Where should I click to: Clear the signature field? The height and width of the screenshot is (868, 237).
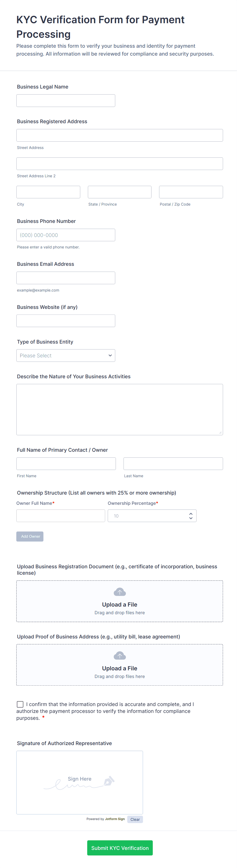tap(135, 820)
